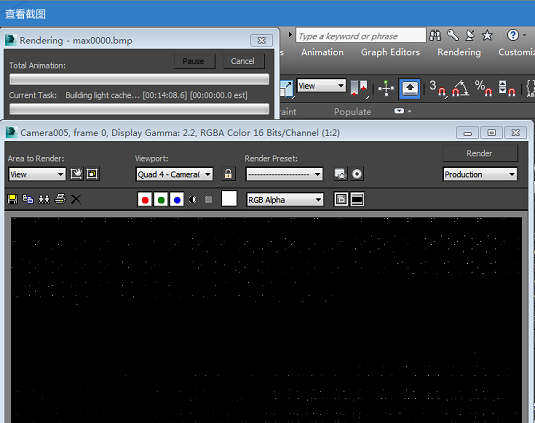
Task: Enable the green channel
Action: click(x=161, y=200)
